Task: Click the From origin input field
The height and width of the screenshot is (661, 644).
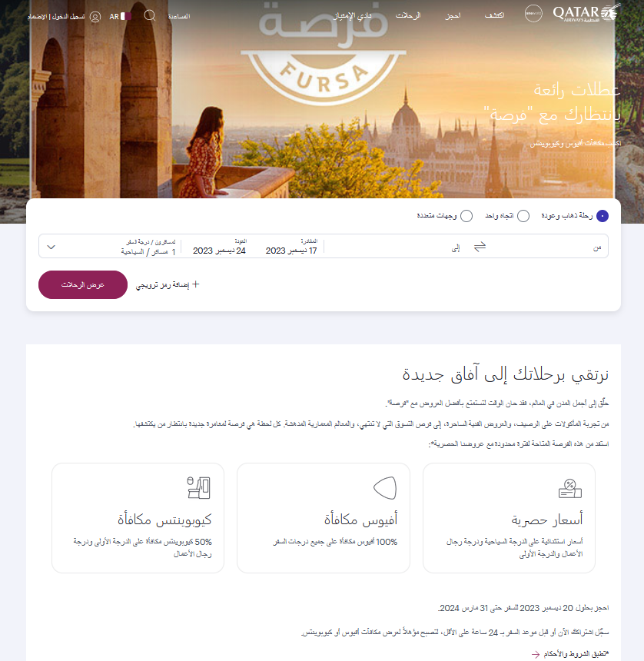Action: coord(548,247)
